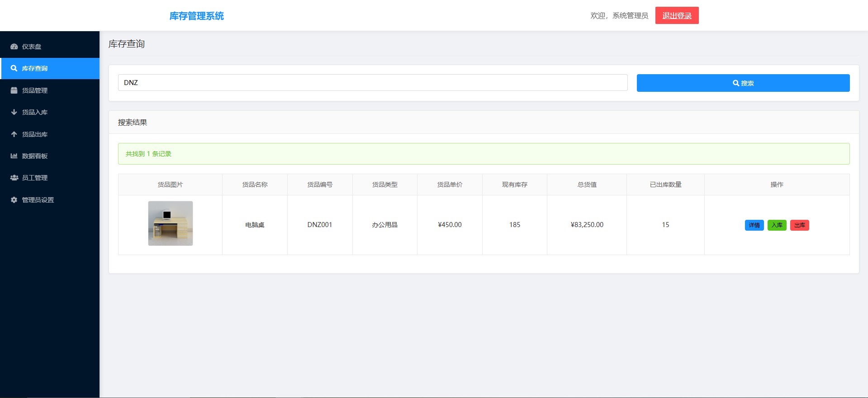Focus the search field containing DNZ
The height and width of the screenshot is (398, 868).
click(x=373, y=82)
